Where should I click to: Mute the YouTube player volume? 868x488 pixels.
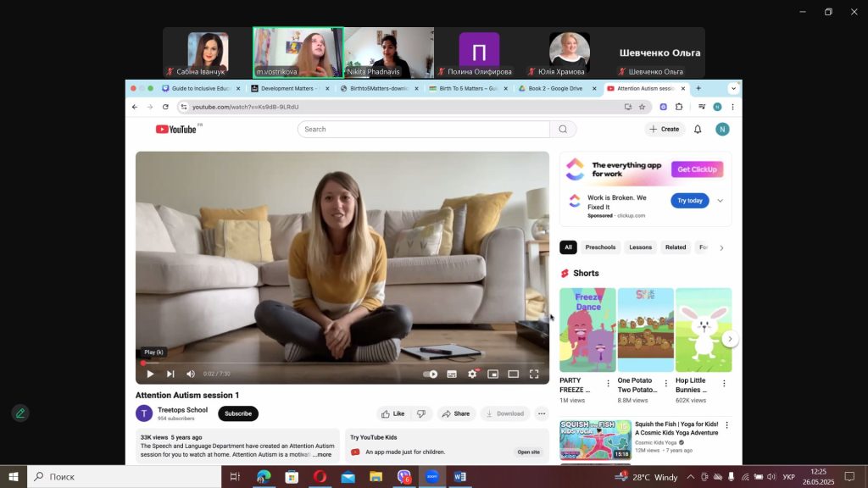tap(191, 374)
